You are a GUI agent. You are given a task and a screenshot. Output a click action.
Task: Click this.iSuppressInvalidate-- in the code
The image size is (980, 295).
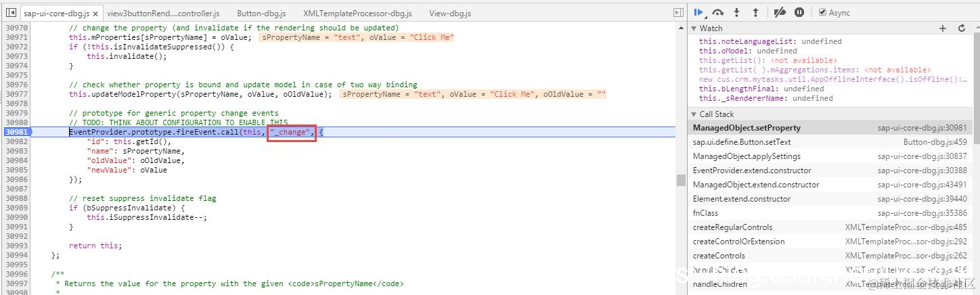147,217
